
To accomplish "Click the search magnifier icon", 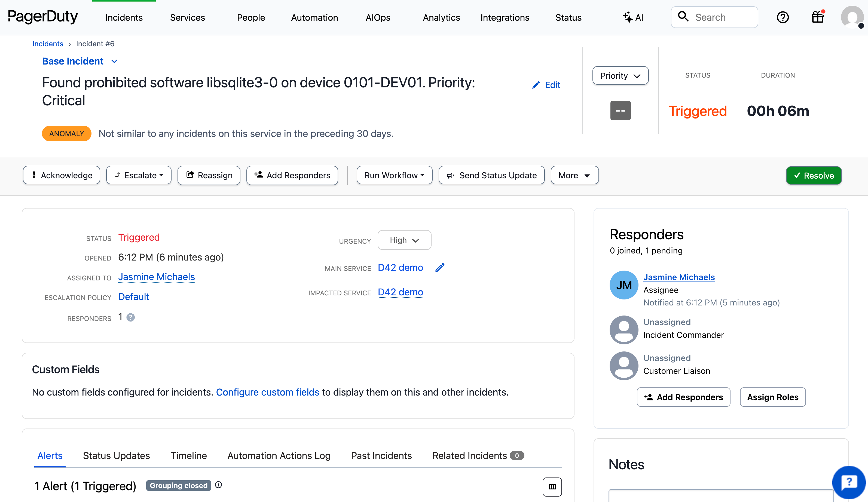I will pos(684,17).
